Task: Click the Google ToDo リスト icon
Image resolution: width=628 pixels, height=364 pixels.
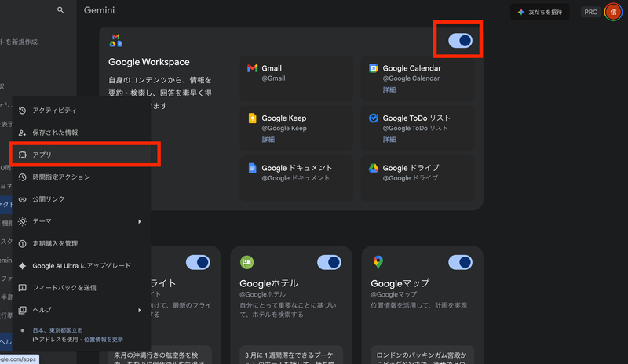Action: [x=374, y=118]
